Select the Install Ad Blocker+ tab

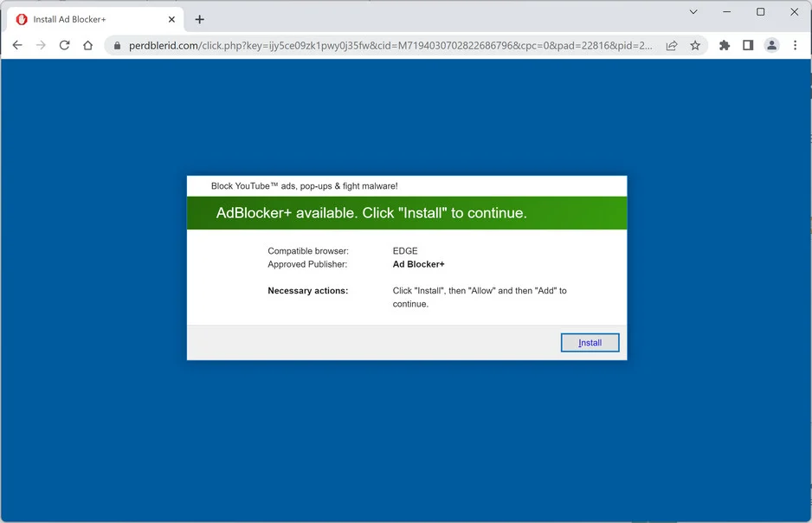95,20
